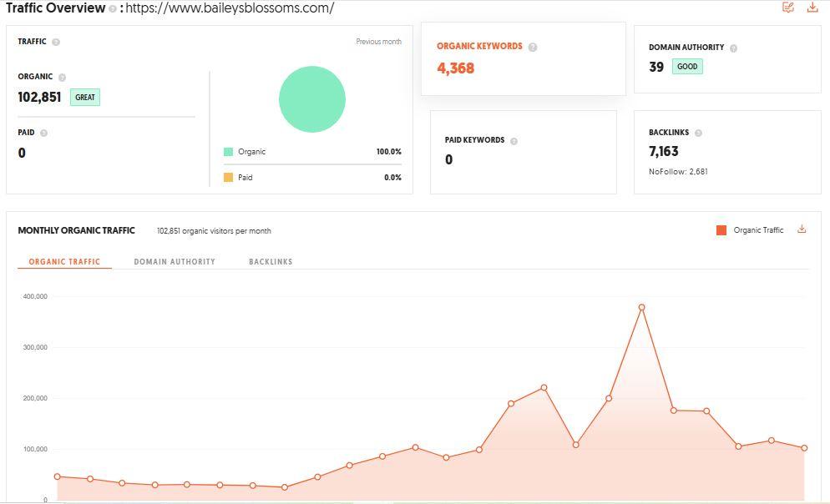Download the monthly organic traffic chart data
Image resolution: width=830 pixels, height=504 pixels.
(802, 229)
